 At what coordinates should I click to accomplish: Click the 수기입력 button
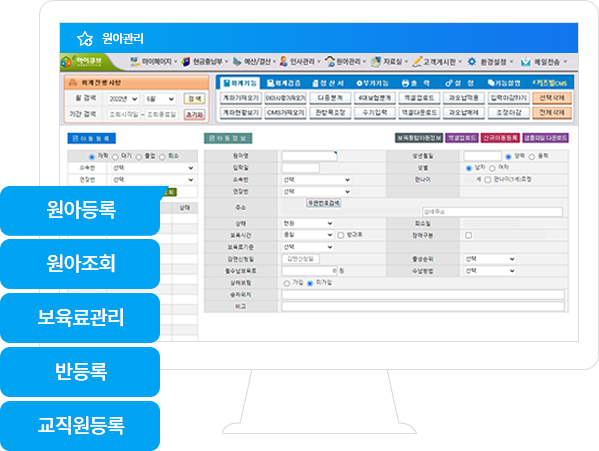[x=375, y=113]
